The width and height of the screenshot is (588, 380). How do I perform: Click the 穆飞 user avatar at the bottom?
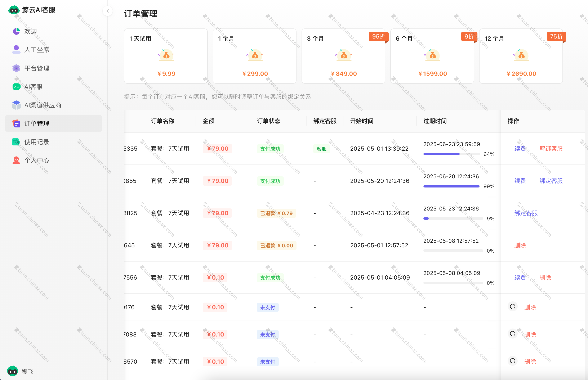click(x=13, y=371)
